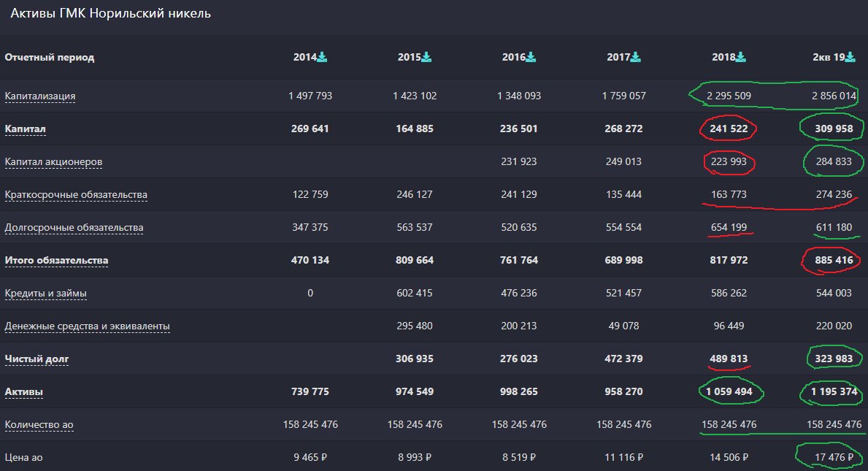Click the assets value 1 195 374
This screenshot has height=471, width=868.
click(834, 391)
